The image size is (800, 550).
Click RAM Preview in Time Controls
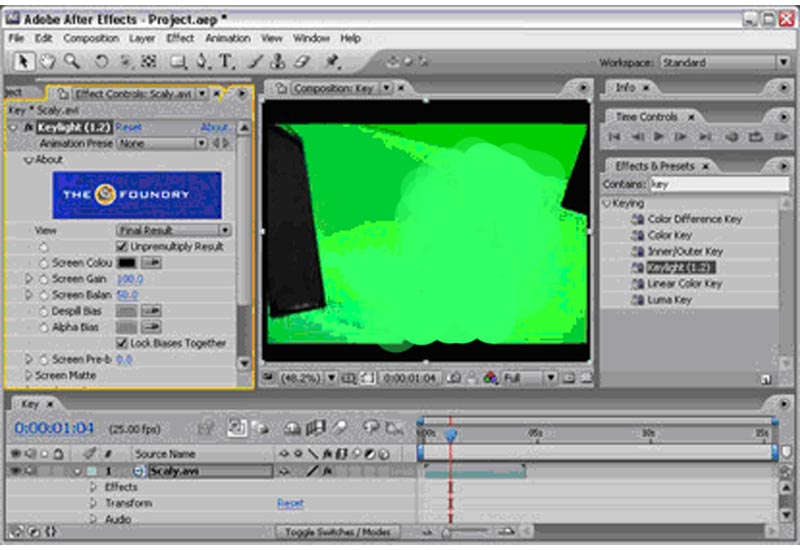780,137
